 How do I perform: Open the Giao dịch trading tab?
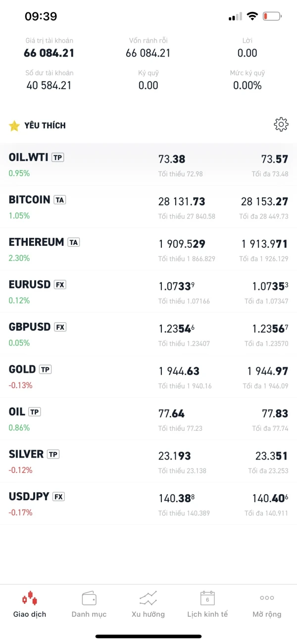tap(30, 604)
